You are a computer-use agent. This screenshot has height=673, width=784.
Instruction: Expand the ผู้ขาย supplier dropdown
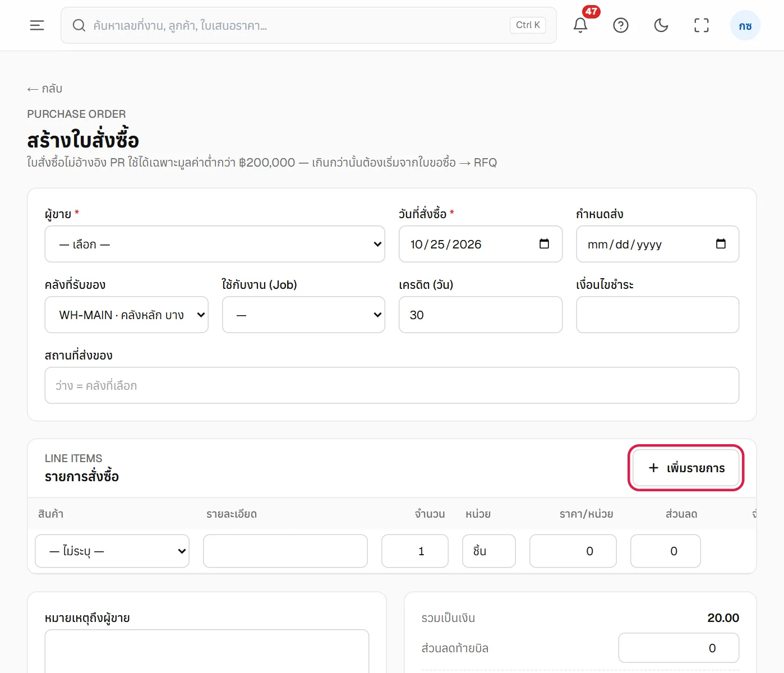click(x=215, y=244)
